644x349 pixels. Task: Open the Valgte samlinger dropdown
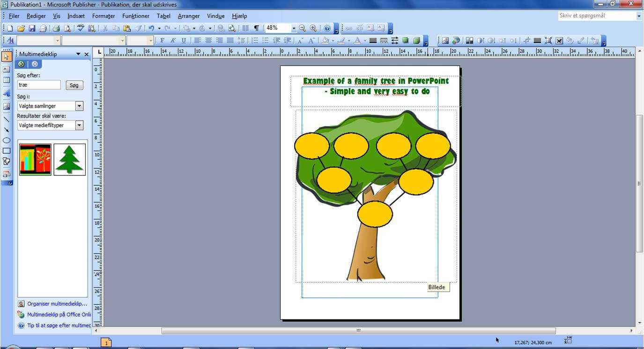coord(79,106)
